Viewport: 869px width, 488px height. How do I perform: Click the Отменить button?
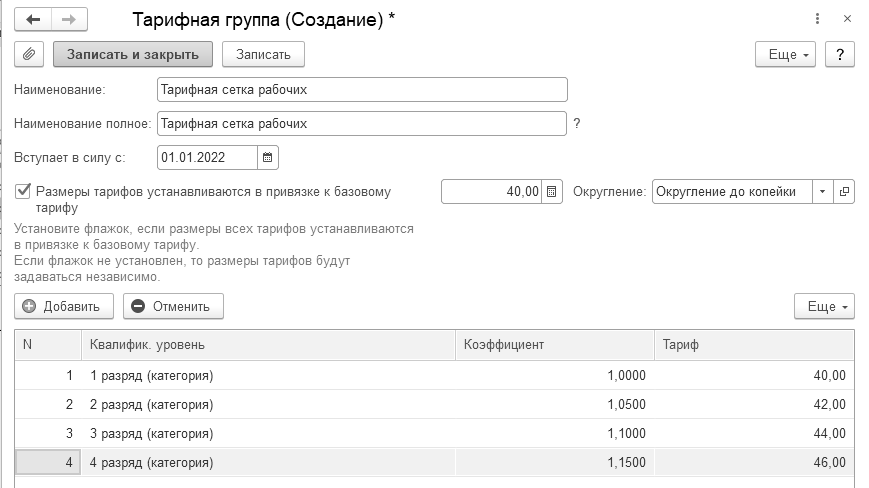coord(173,306)
